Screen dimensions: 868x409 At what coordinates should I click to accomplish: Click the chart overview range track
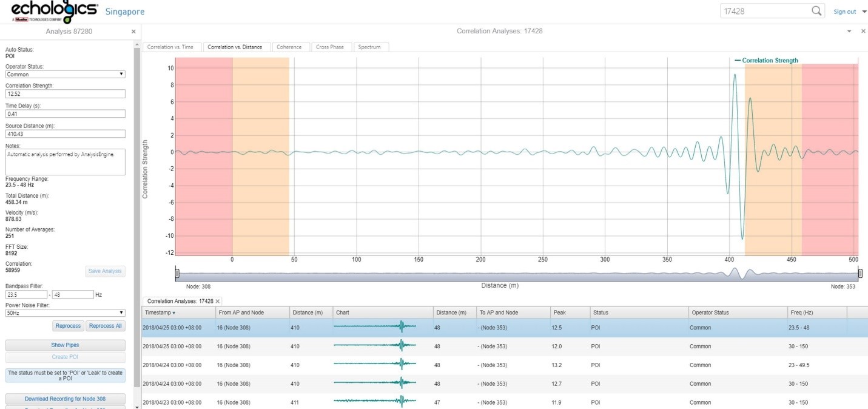[x=519, y=274]
